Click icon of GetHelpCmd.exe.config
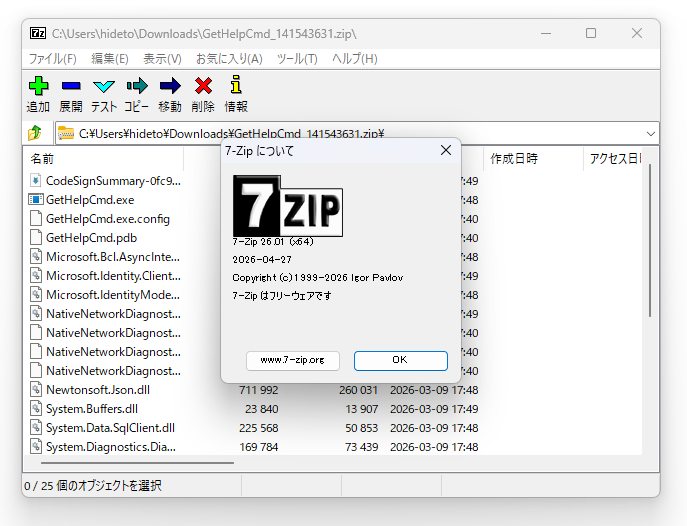The width and height of the screenshot is (687, 526). 36,219
